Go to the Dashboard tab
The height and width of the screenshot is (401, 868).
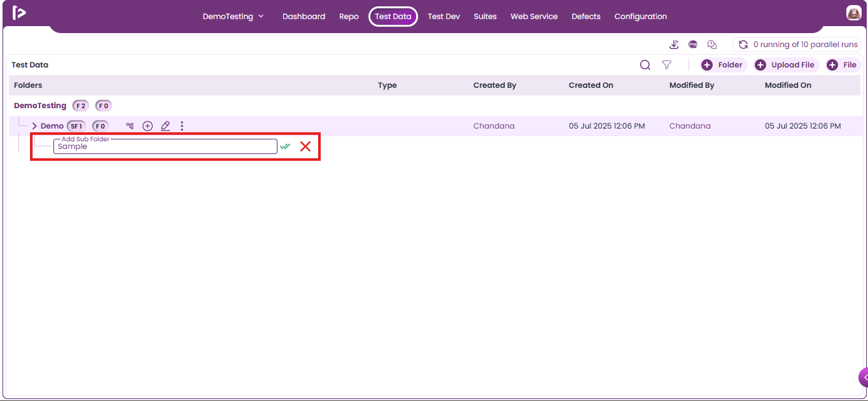coord(304,17)
